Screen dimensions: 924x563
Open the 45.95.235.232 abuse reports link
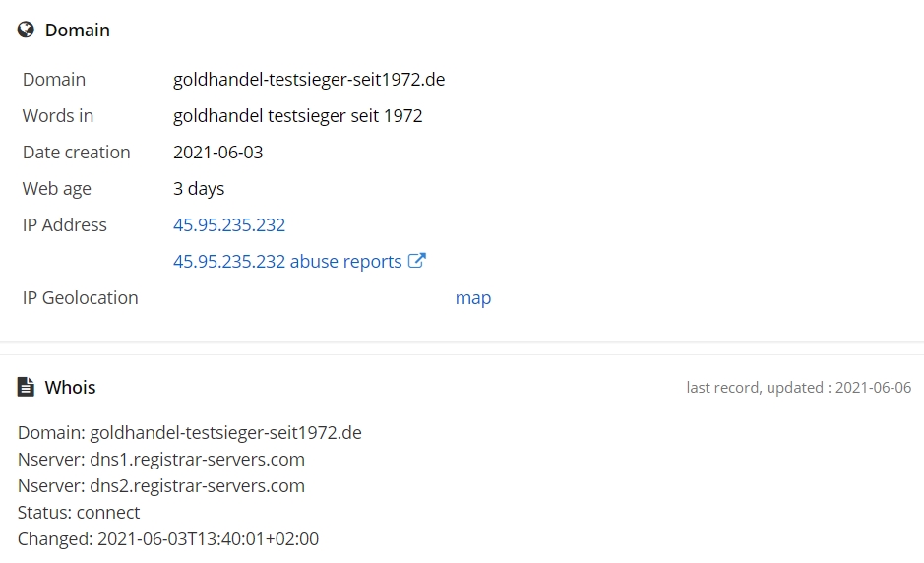tap(287, 262)
